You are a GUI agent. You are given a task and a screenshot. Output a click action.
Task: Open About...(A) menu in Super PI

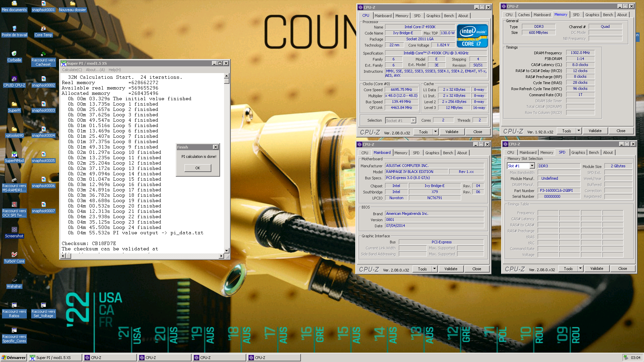(x=95, y=70)
